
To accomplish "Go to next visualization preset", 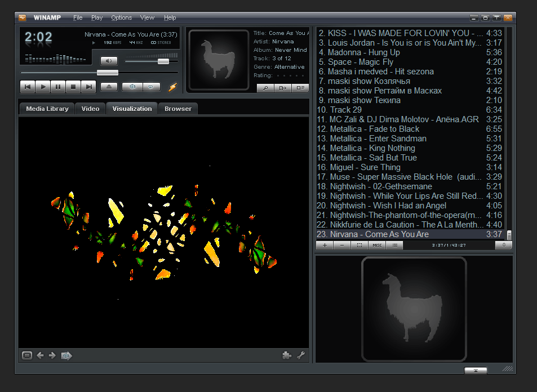I will 52,355.
